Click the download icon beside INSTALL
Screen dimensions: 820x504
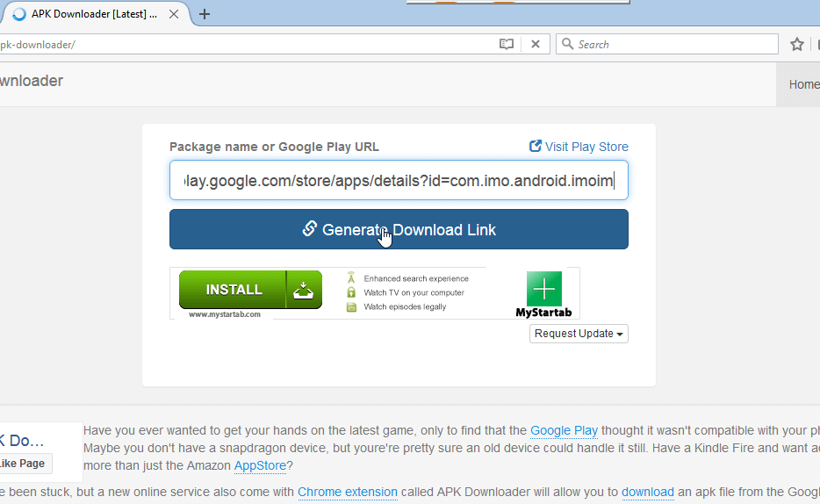click(303, 290)
